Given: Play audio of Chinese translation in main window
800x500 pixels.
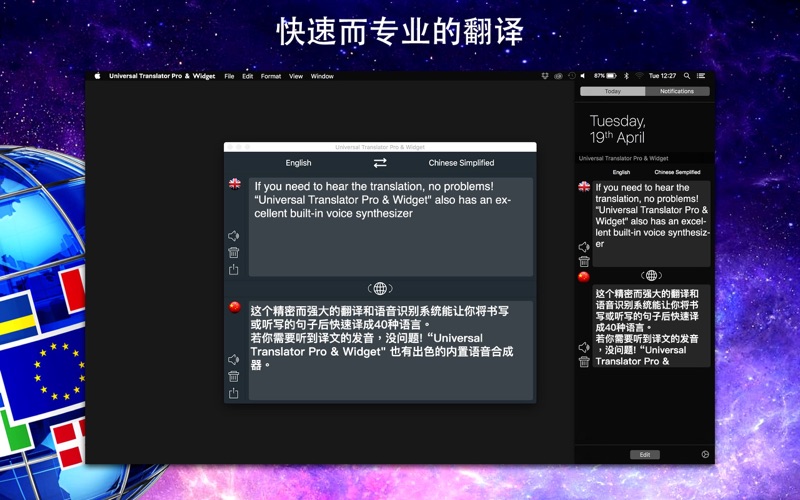Looking at the screenshot, I should click(x=233, y=359).
